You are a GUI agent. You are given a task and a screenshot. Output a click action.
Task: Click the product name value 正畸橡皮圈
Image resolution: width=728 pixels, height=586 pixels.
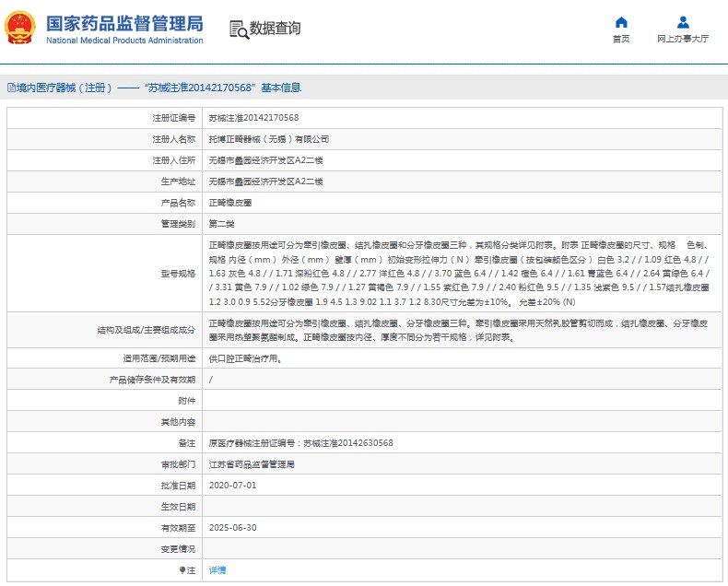pos(230,203)
